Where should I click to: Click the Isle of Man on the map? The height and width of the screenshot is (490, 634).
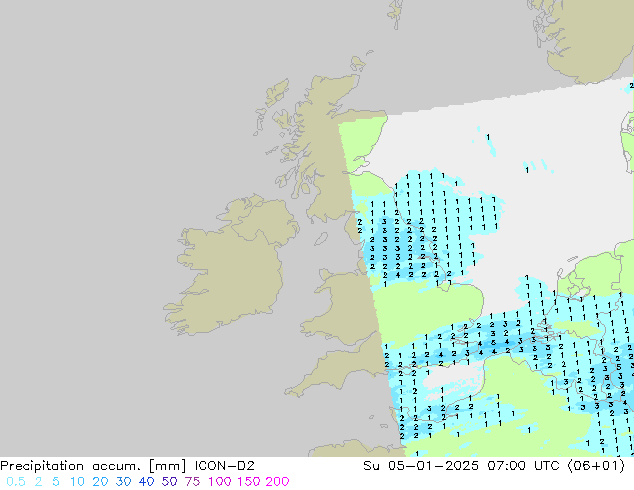[x=321, y=239]
